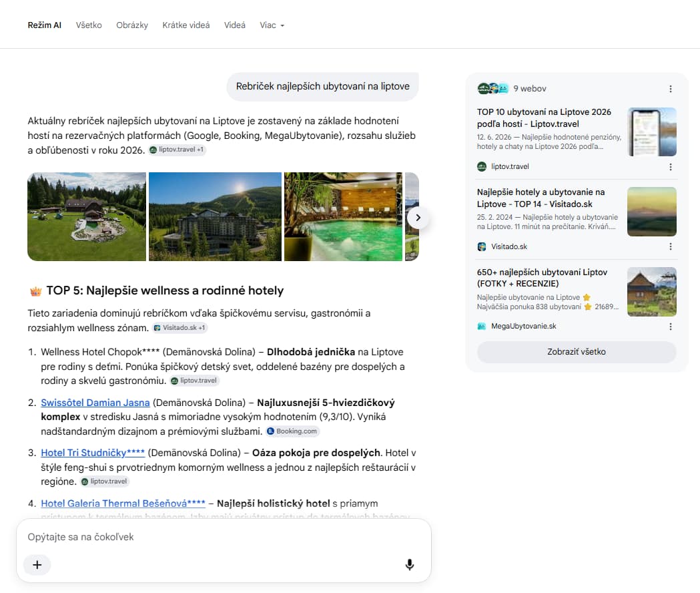Start voice input with microphone icon

[409, 565]
